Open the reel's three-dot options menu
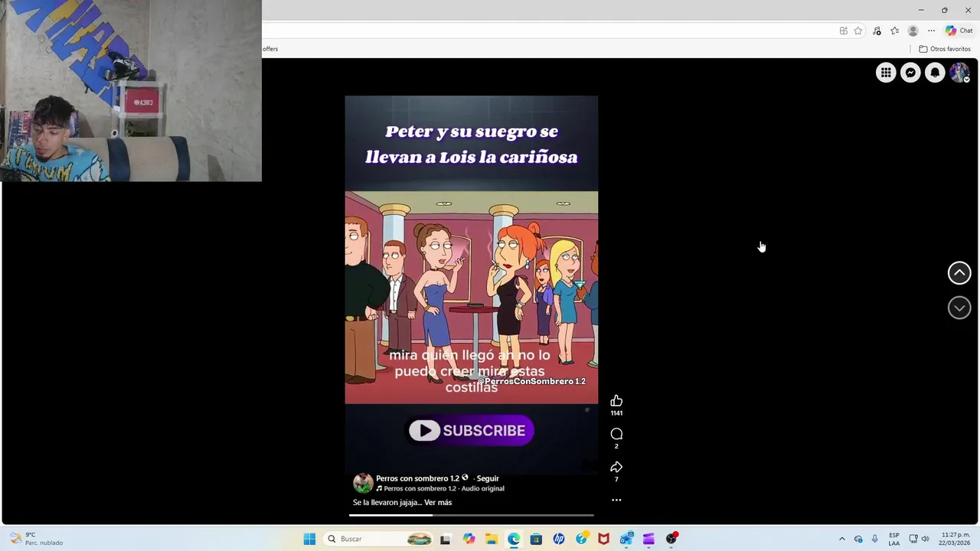980x551 pixels. pos(616,500)
